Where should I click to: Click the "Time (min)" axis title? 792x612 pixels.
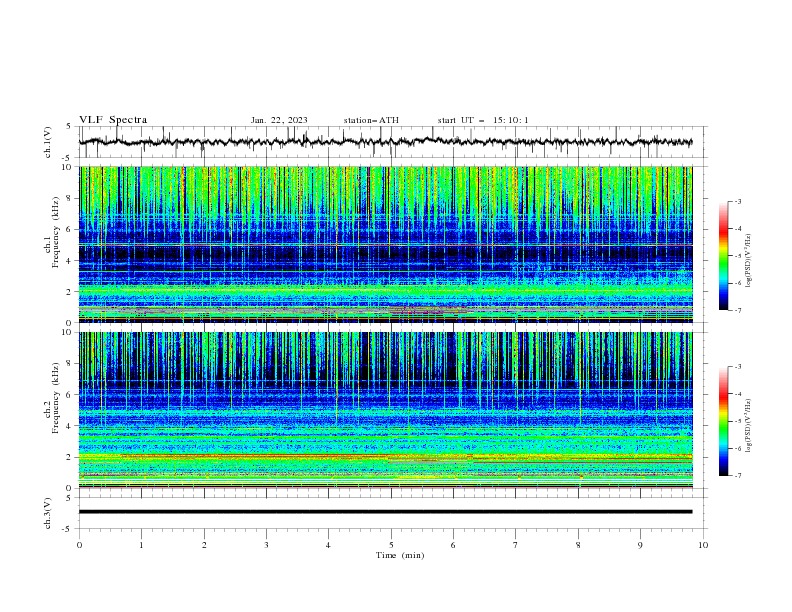pyautogui.click(x=400, y=555)
